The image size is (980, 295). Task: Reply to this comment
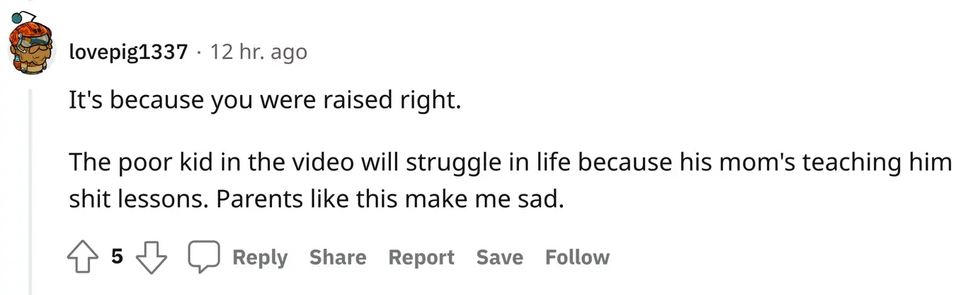point(260,257)
